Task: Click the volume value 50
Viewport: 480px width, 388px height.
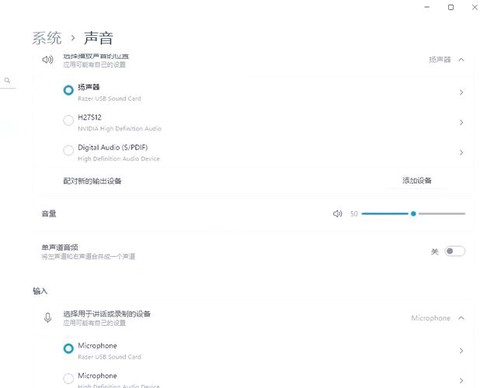Action: (x=354, y=214)
